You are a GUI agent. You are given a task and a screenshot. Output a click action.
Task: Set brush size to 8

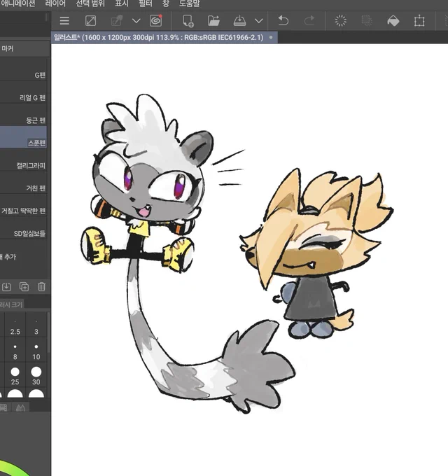[x=15, y=350]
